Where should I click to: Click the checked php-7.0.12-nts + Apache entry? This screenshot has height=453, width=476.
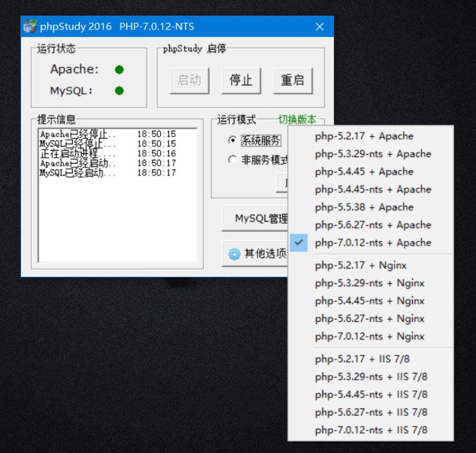click(x=372, y=242)
